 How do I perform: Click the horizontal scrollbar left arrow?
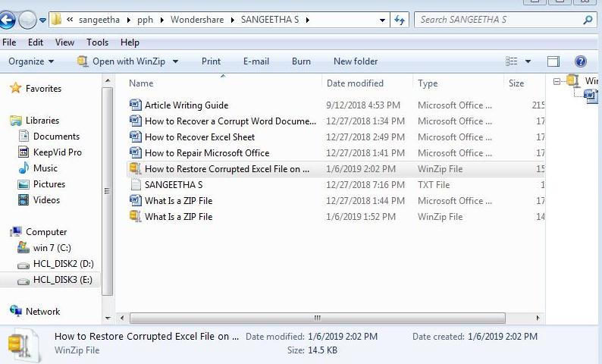122,318
